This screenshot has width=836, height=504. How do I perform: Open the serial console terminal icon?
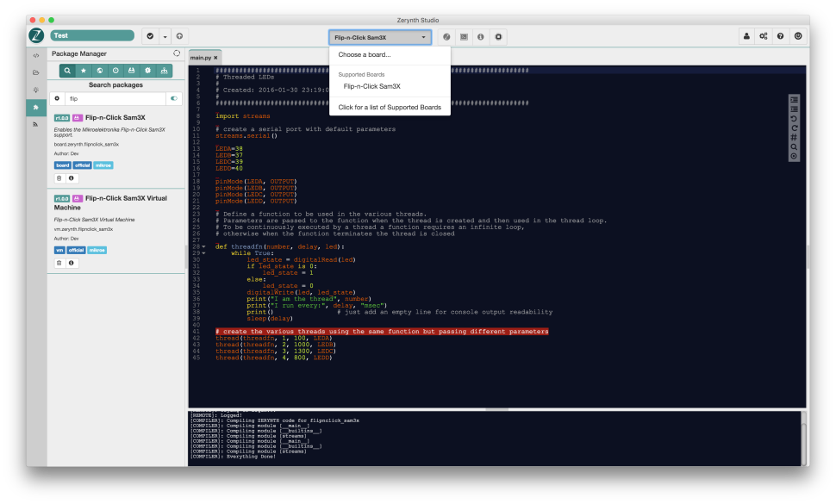click(x=464, y=37)
